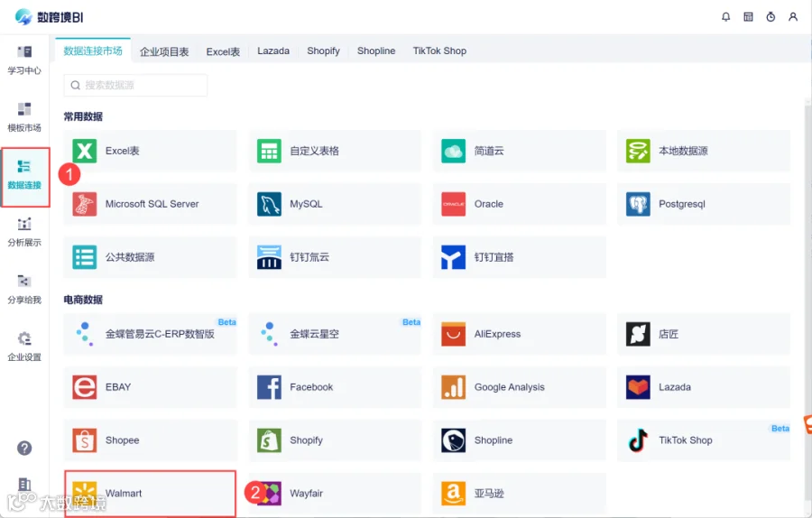Select the 店匠 icon
Screen dimensions: 812x518
(x=638, y=334)
